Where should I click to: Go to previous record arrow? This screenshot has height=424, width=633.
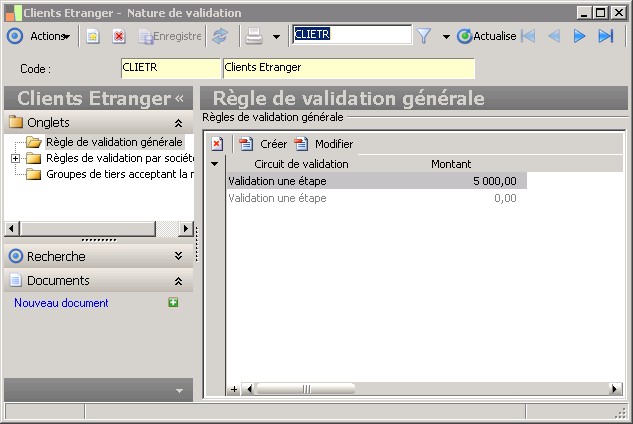click(x=554, y=36)
